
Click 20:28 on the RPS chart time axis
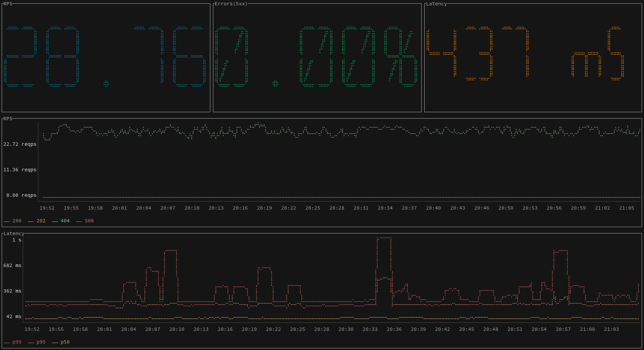(337, 208)
